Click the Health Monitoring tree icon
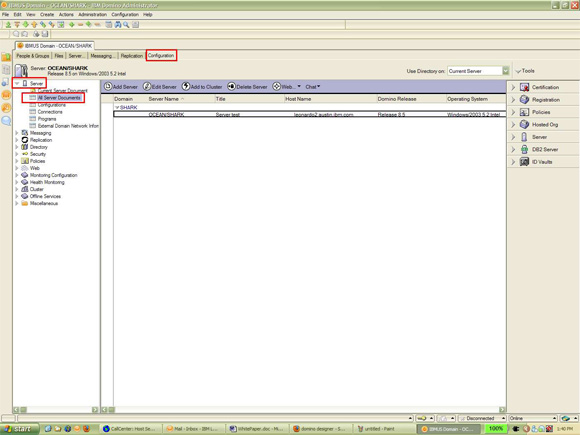580x435 pixels. click(x=25, y=182)
